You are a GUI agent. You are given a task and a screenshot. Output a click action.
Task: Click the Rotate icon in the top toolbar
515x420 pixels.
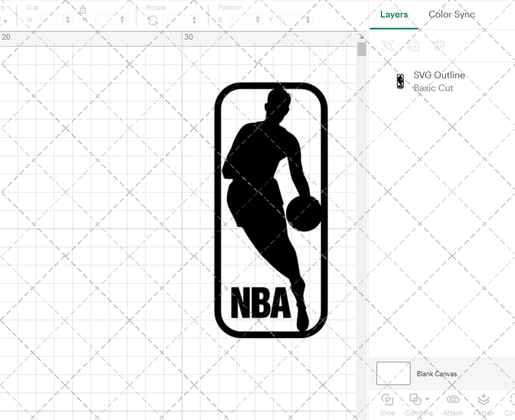152,20
